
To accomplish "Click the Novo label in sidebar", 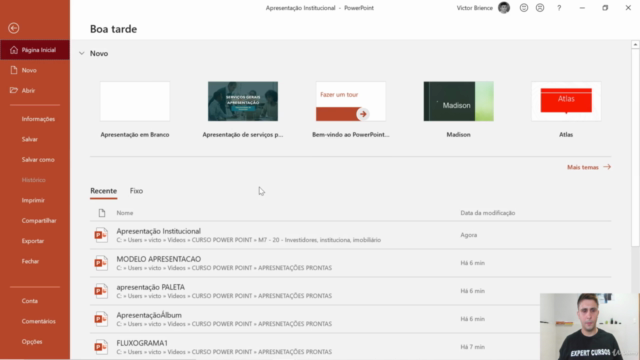I will point(29,70).
